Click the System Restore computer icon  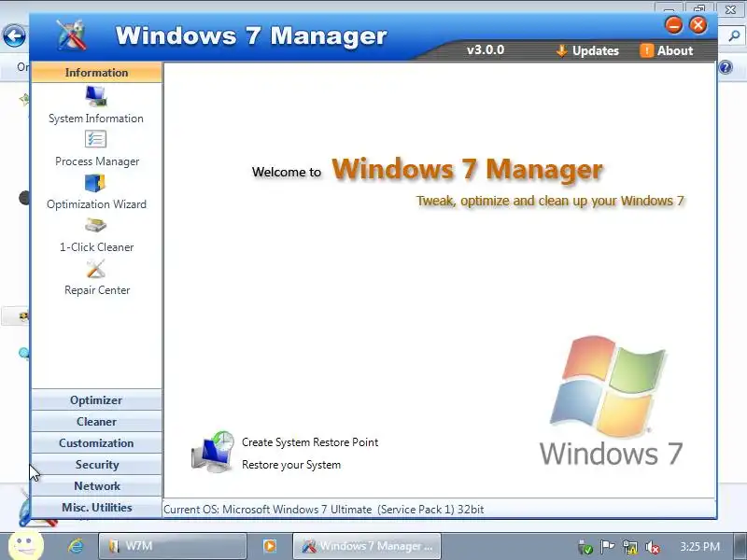(213, 453)
